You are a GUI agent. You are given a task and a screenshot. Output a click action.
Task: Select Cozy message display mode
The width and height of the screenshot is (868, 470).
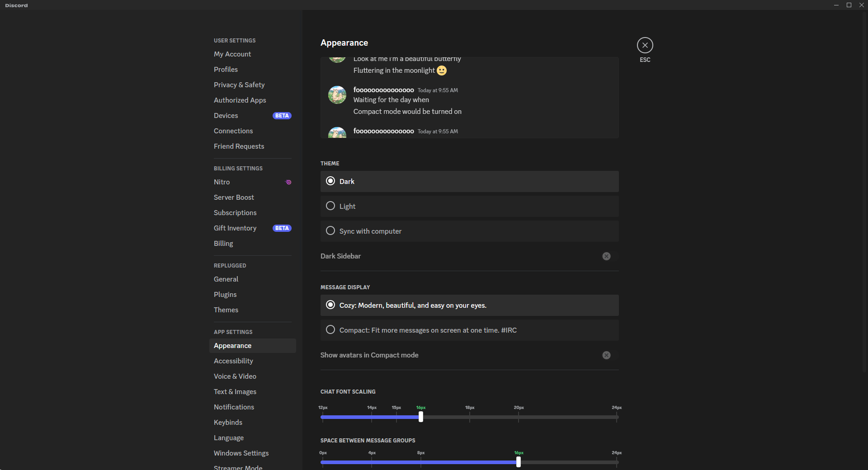click(x=469, y=305)
